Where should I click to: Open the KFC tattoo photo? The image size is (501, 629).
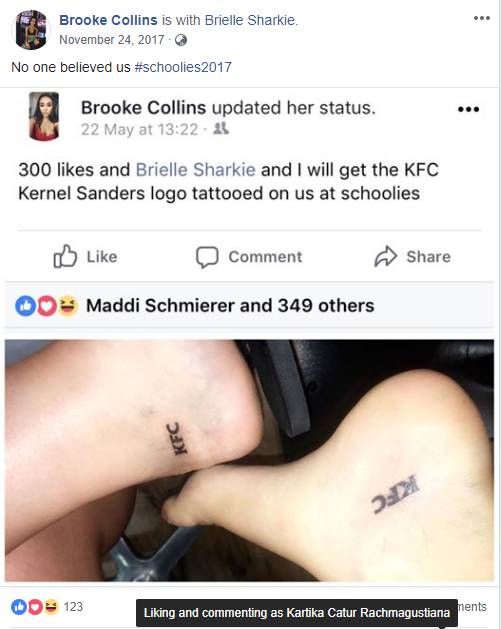(x=249, y=461)
